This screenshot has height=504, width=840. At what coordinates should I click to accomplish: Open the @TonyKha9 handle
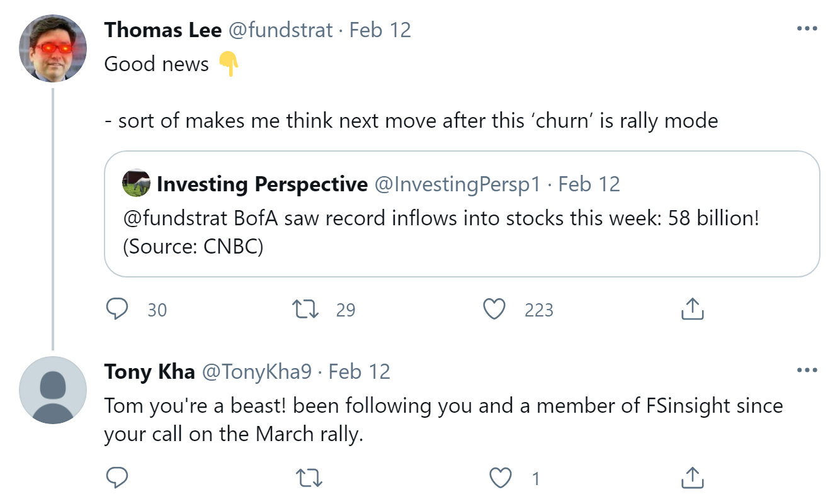256,371
